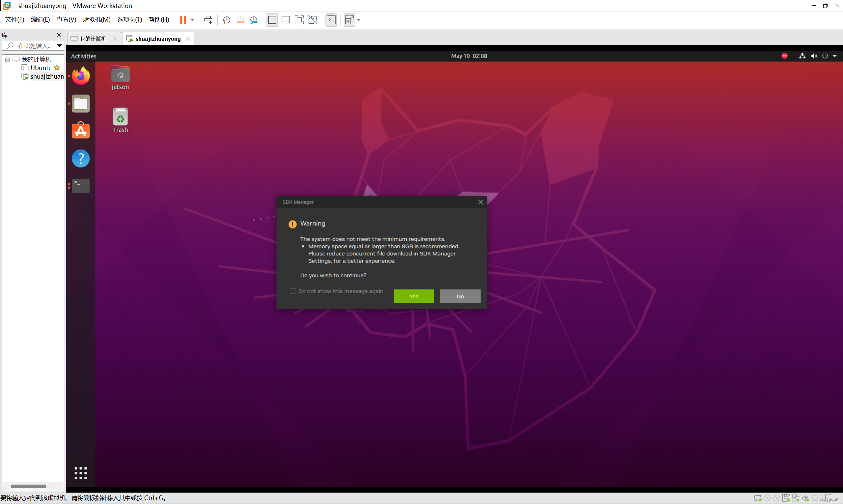The height and width of the screenshot is (504, 843).
Task: Collapse the 我的计算机 tree node
Action: [7, 60]
